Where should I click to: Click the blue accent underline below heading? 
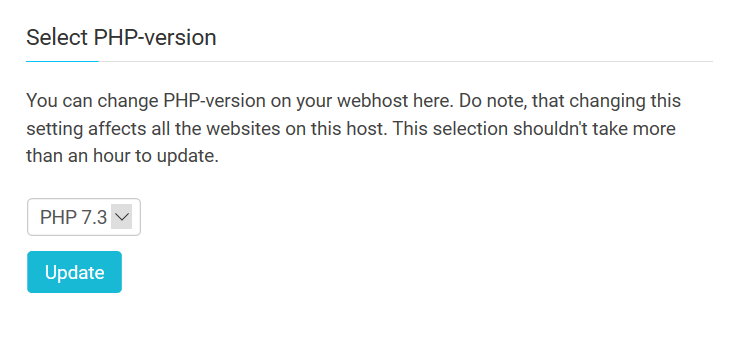click(x=62, y=61)
